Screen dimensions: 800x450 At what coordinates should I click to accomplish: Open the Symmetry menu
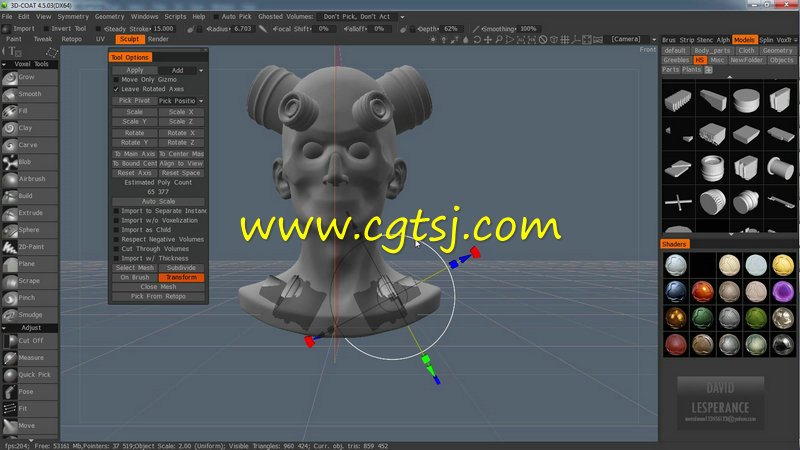[x=73, y=17]
